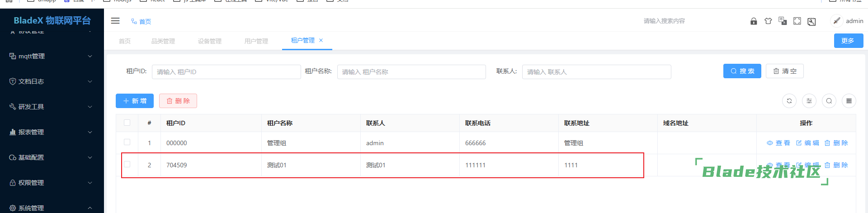This screenshot has width=868, height=213.
Task: Switch to the 设备管理 tab
Action: pyautogui.click(x=210, y=41)
